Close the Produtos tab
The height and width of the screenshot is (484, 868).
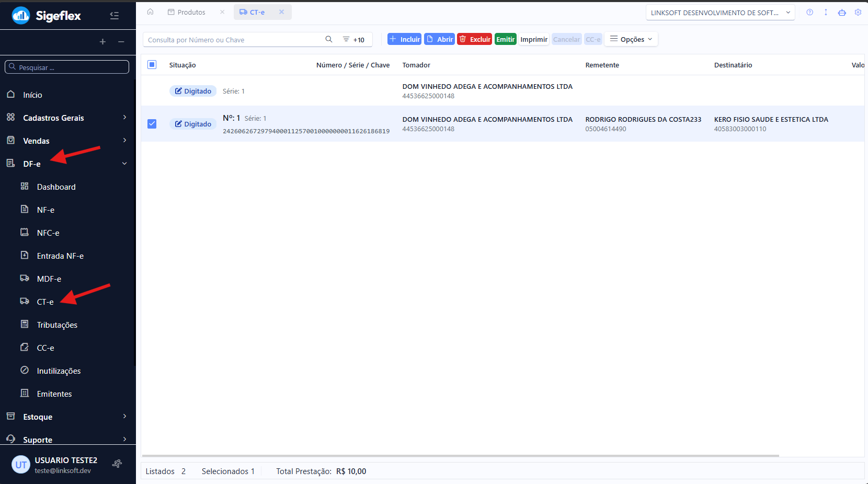point(222,12)
